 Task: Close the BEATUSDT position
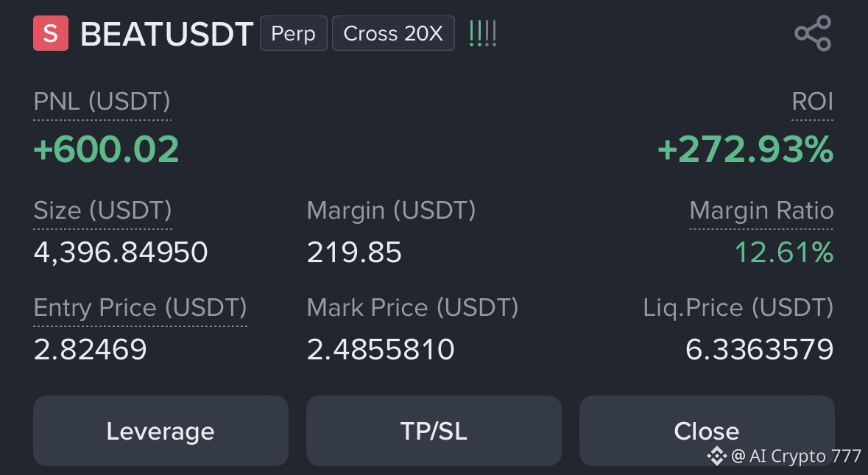tap(707, 431)
